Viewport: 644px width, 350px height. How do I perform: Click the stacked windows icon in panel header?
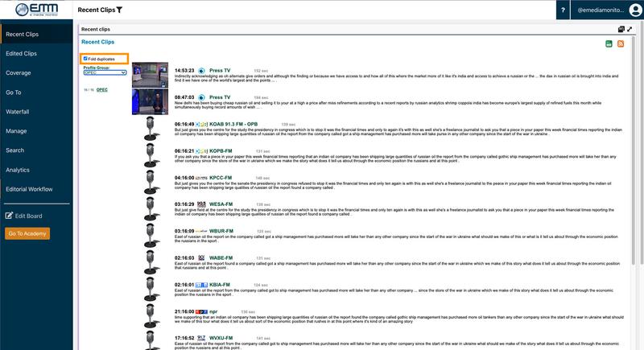(x=621, y=29)
